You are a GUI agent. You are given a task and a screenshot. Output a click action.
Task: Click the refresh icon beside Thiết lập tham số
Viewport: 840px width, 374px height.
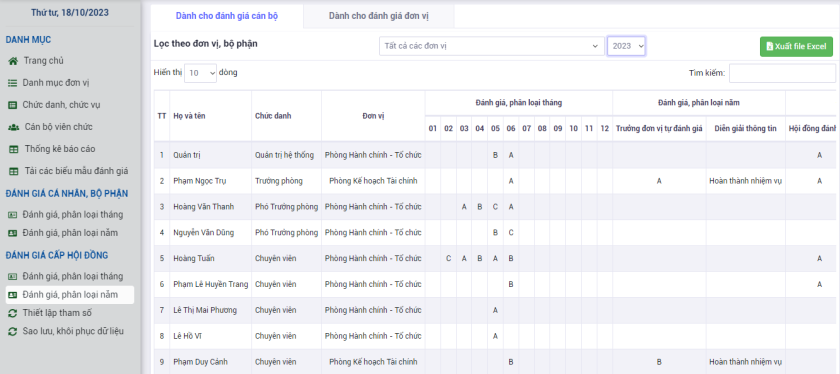(13, 313)
